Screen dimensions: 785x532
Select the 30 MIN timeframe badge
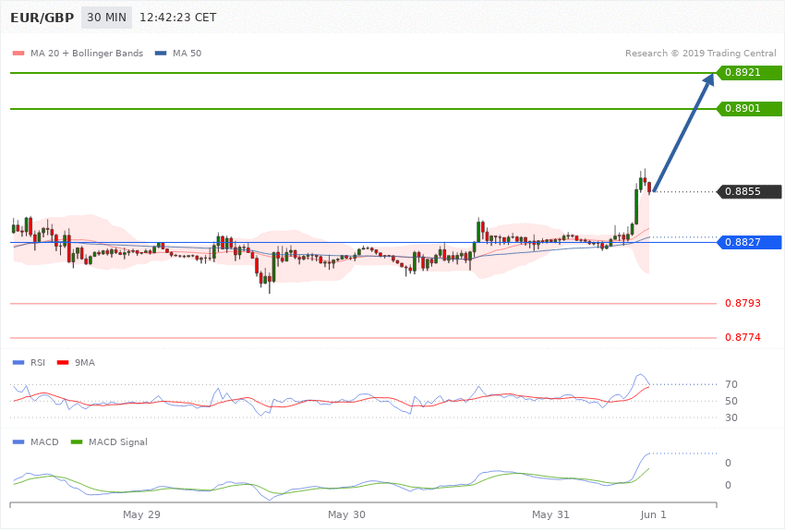pyautogui.click(x=106, y=18)
